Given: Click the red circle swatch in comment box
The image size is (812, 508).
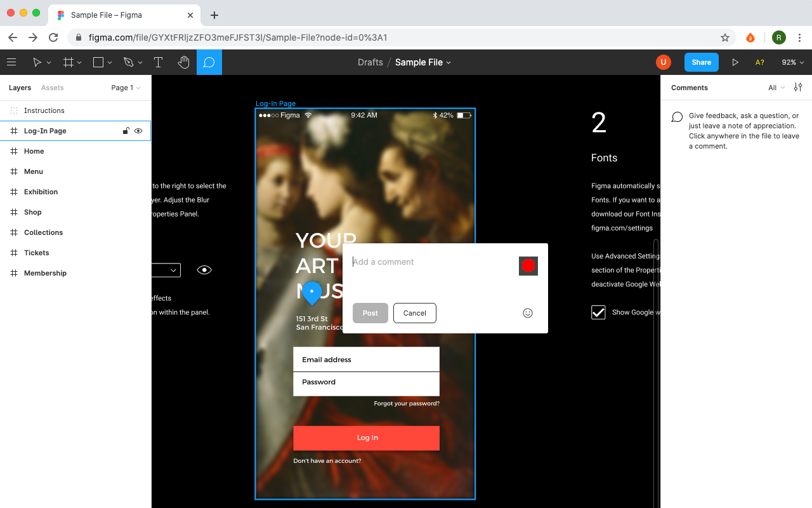Looking at the screenshot, I should coord(528,266).
